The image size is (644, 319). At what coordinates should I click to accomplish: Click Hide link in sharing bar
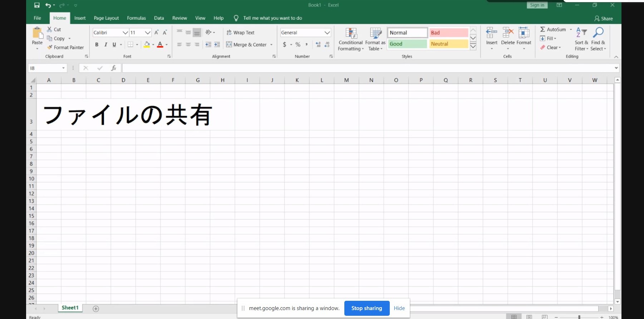399,308
